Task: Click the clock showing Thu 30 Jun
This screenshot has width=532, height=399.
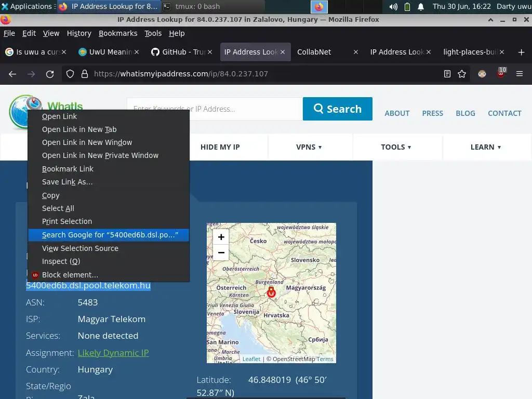Action: tap(461, 6)
